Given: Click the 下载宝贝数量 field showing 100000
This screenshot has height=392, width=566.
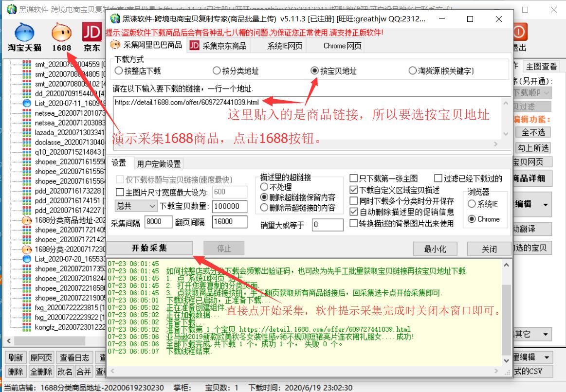Looking at the screenshot, I should coord(230,206).
